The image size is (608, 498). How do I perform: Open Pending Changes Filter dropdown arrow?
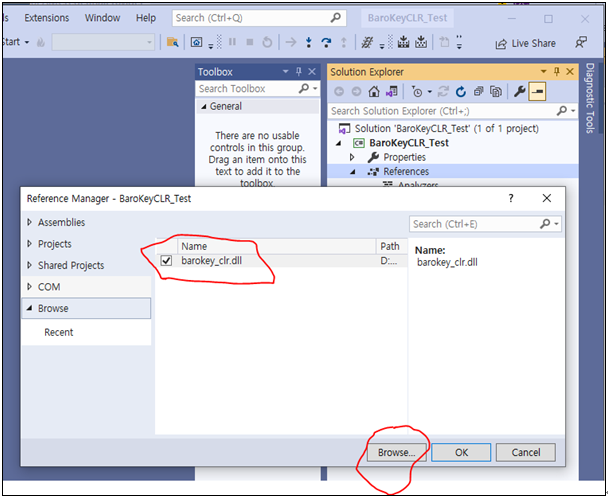click(429, 92)
